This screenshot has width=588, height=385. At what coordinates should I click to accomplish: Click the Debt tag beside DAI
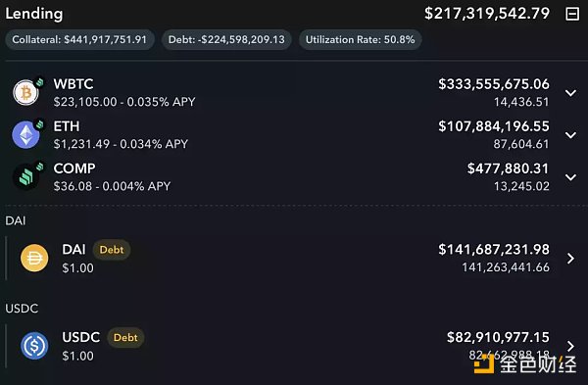(x=112, y=250)
